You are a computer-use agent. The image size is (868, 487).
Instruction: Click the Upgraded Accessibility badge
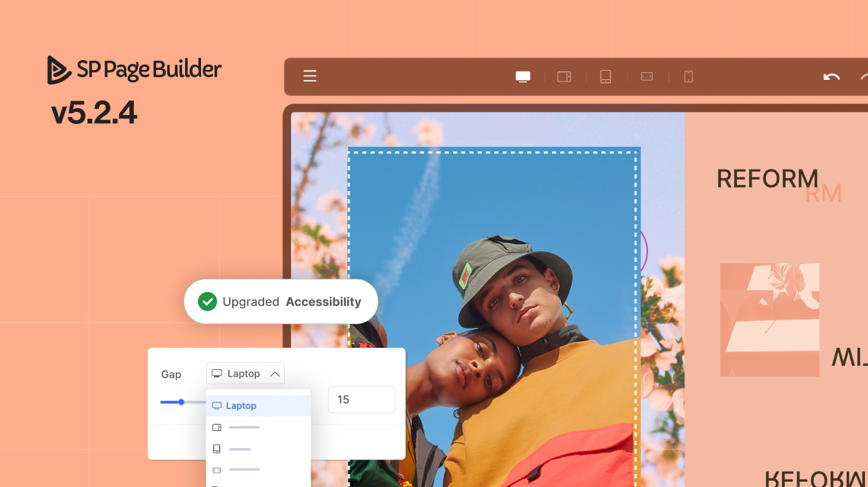(x=281, y=301)
